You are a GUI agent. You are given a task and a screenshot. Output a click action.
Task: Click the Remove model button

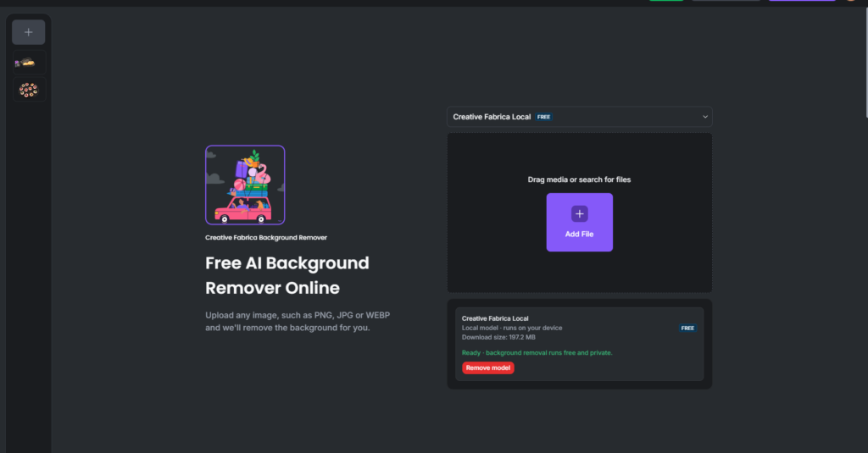click(487, 367)
